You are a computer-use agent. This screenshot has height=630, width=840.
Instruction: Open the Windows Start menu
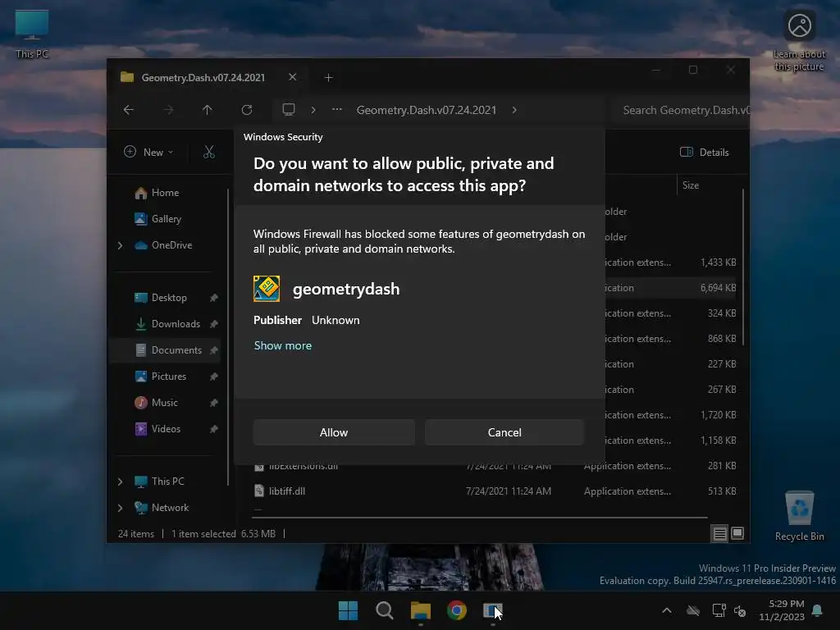coord(348,610)
